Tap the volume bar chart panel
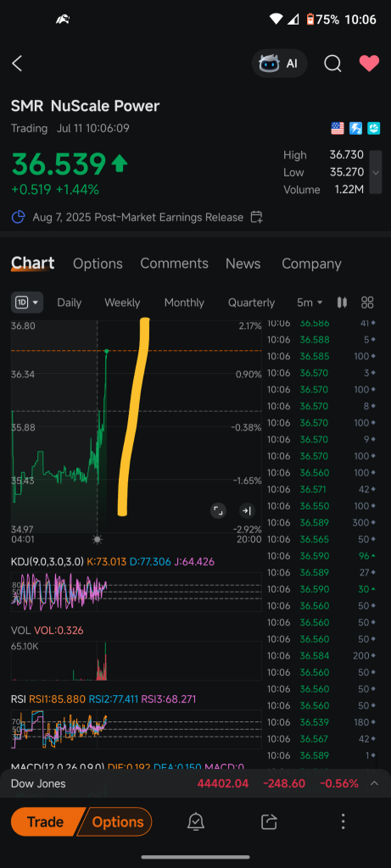Viewport: 391px width, 868px height. (137, 661)
